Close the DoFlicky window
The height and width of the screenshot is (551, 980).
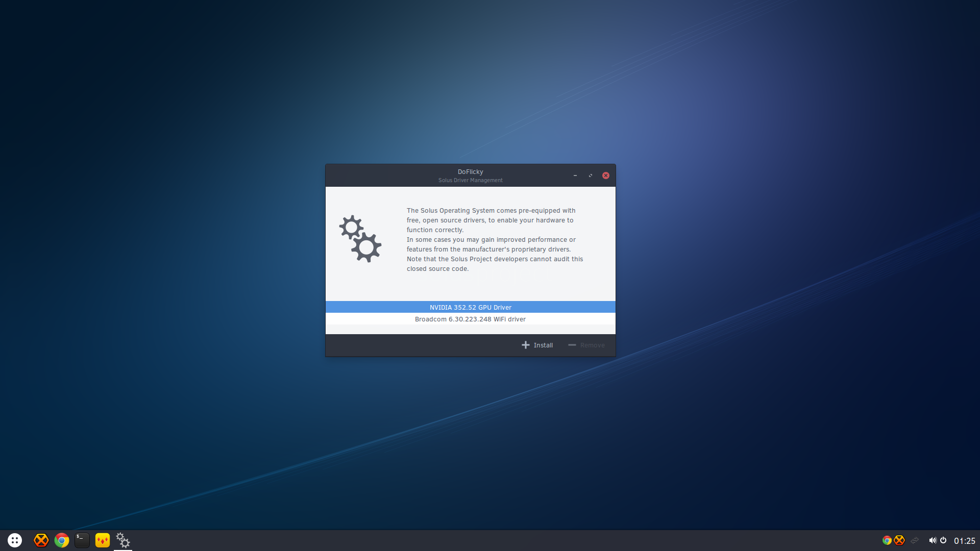point(606,176)
